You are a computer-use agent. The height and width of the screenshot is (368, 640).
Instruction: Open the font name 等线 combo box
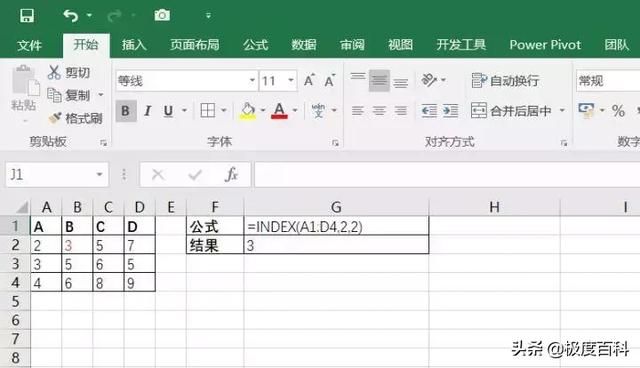click(x=186, y=81)
